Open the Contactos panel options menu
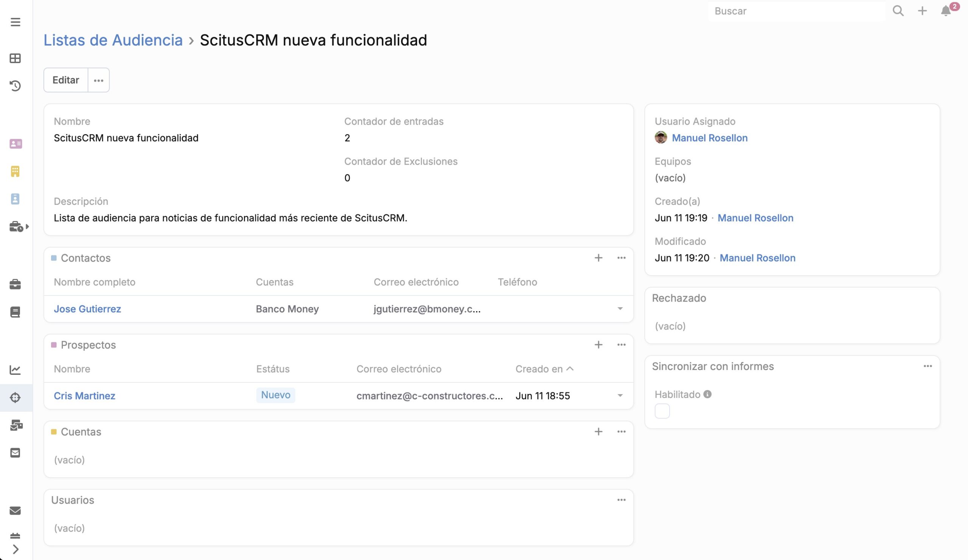Screen dimensions: 968x560 tap(621, 258)
